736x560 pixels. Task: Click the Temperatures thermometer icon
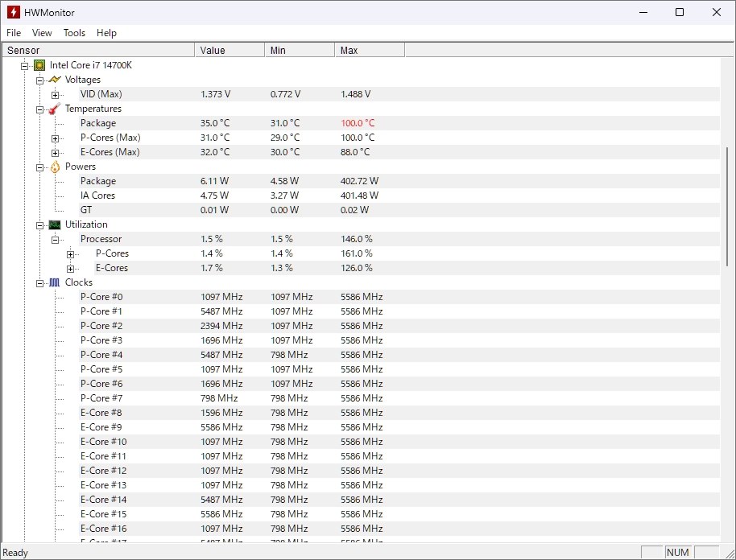[52, 109]
